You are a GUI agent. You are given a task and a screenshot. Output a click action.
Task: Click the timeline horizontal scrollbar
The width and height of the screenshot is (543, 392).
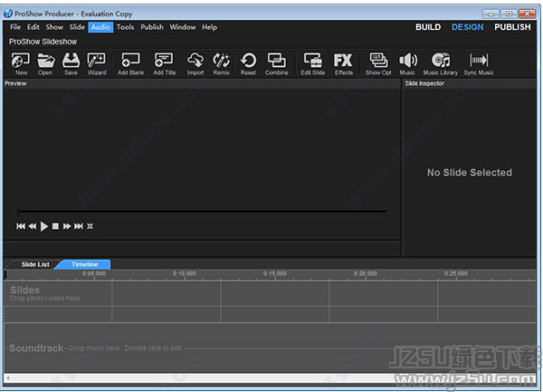point(270,378)
